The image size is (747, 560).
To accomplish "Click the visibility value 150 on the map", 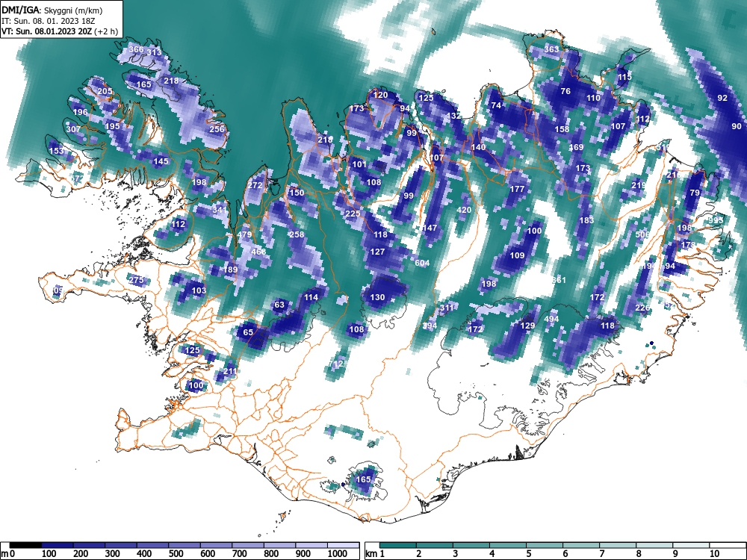I will [x=297, y=193].
